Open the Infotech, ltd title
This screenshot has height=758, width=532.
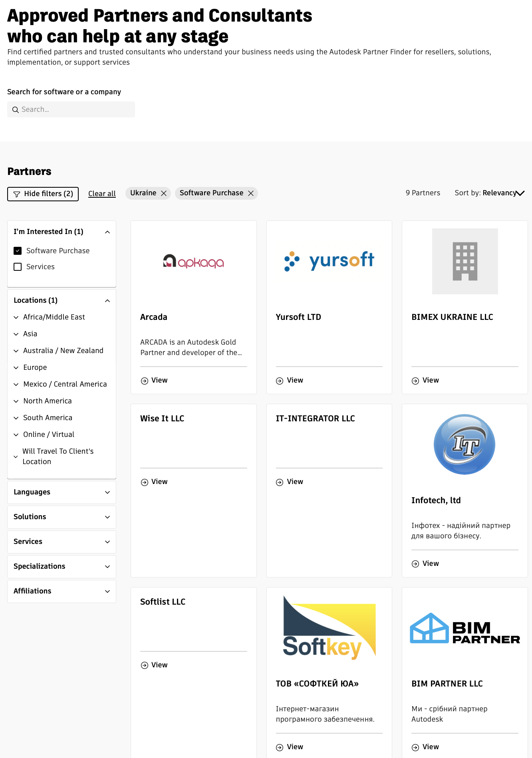[436, 500]
